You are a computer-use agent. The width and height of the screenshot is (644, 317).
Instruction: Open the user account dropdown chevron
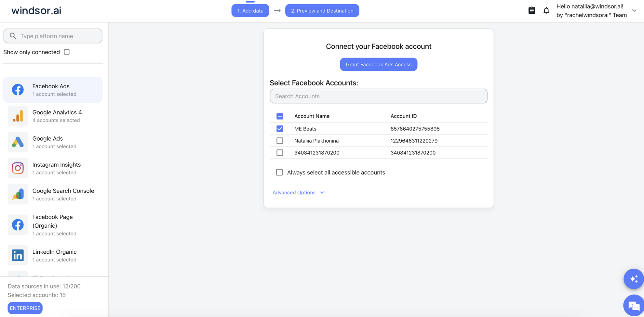tap(634, 11)
